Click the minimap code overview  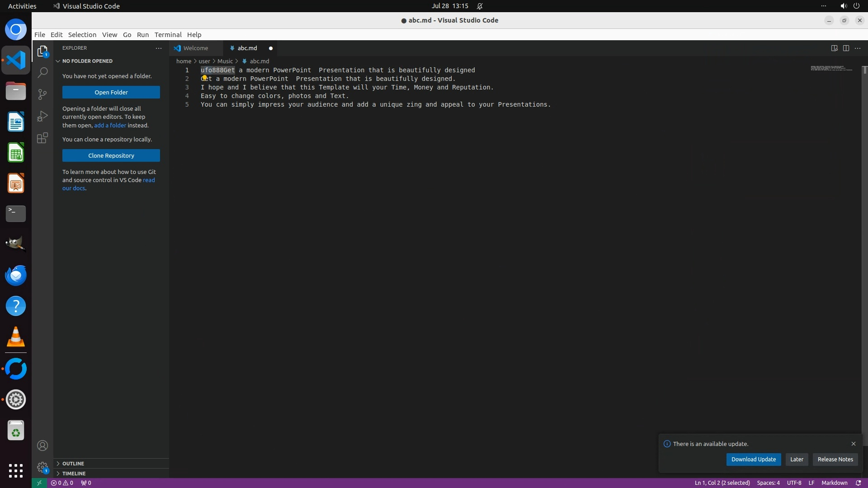[x=831, y=69]
